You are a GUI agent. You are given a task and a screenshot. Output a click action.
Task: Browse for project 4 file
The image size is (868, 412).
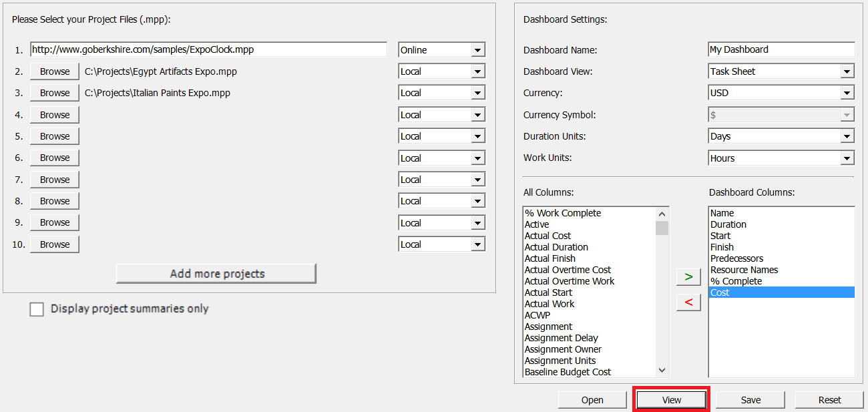54,114
